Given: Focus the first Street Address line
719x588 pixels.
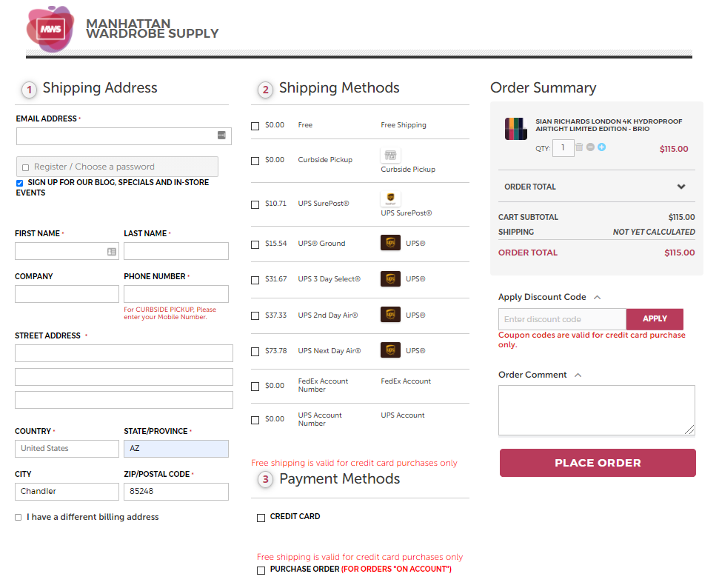Looking at the screenshot, I should click(124, 353).
